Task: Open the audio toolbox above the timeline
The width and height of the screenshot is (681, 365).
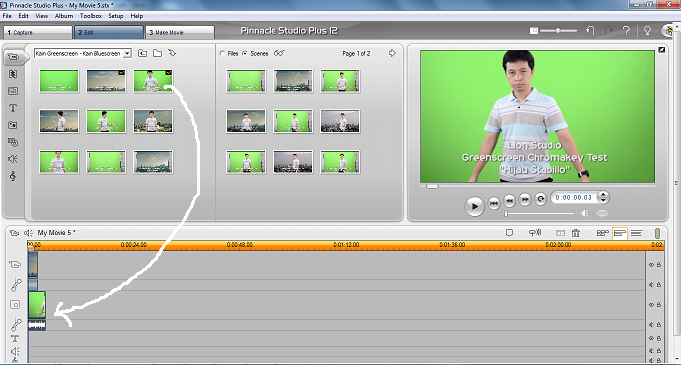Action: 28,233
